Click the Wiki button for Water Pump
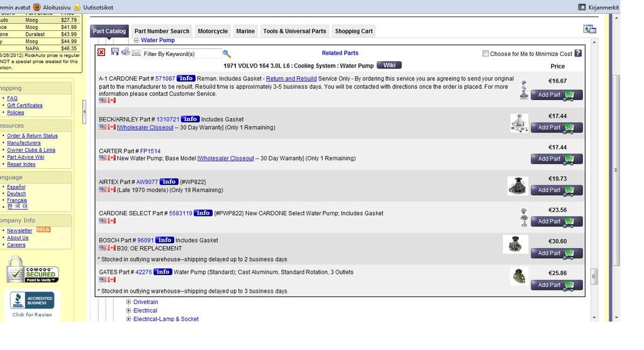The width and height of the screenshot is (644, 350). [389, 65]
